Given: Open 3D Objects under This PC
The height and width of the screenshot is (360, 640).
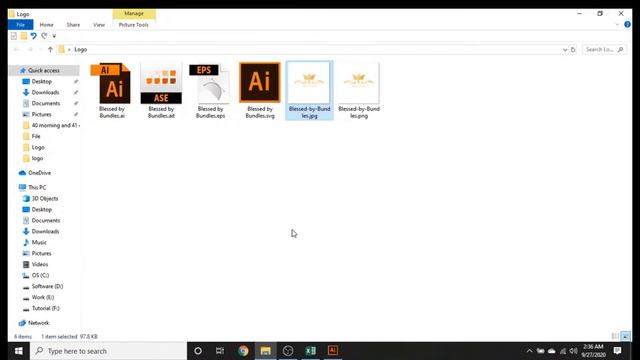Looking at the screenshot, I should pyautogui.click(x=45, y=198).
